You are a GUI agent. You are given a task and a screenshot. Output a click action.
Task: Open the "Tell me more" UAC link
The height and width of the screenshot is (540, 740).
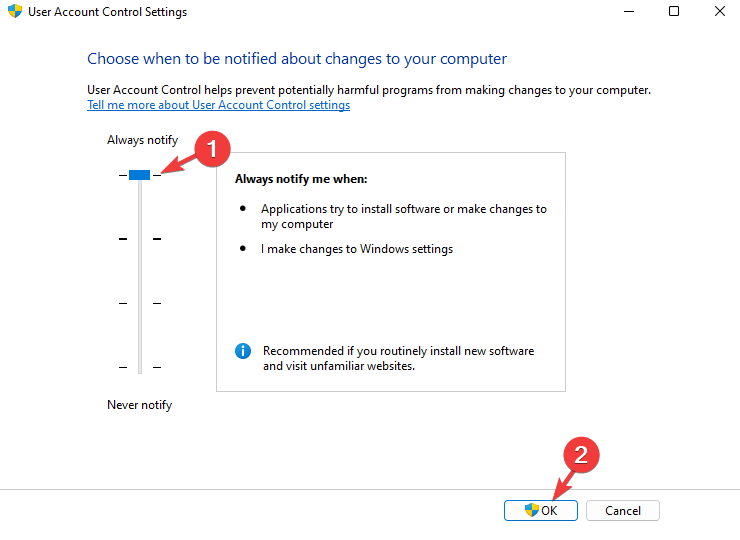(218, 105)
